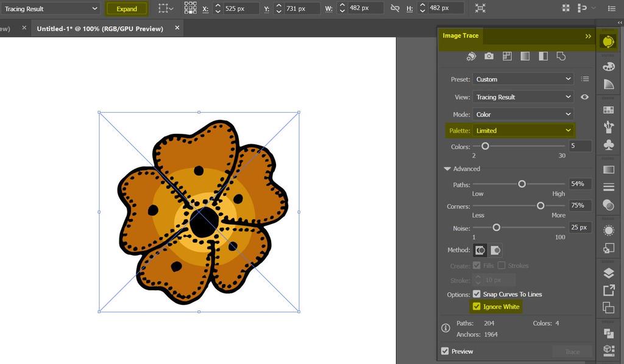Viewport: 624px width, 364px height.
Task: Click the reference point locator grid
Action: click(x=190, y=8)
